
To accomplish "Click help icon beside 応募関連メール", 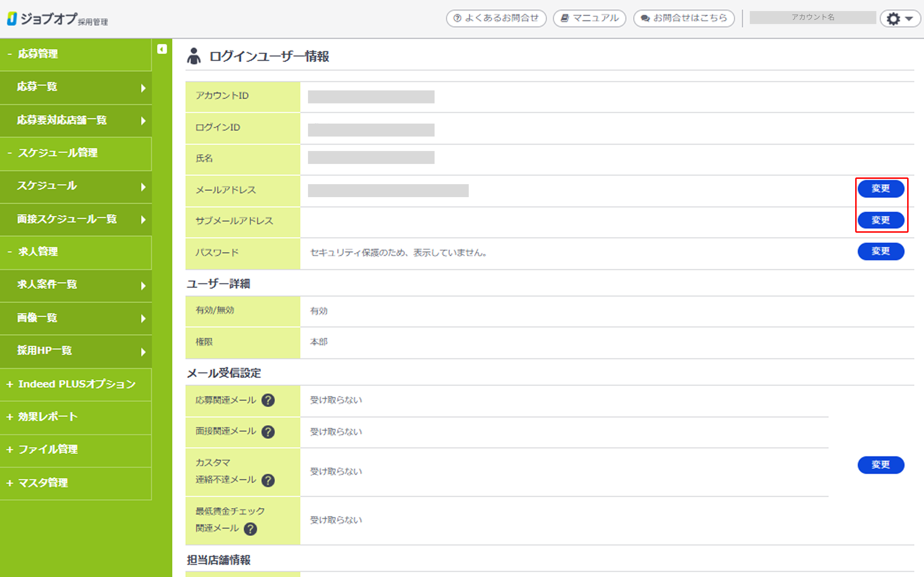I will pyautogui.click(x=268, y=400).
